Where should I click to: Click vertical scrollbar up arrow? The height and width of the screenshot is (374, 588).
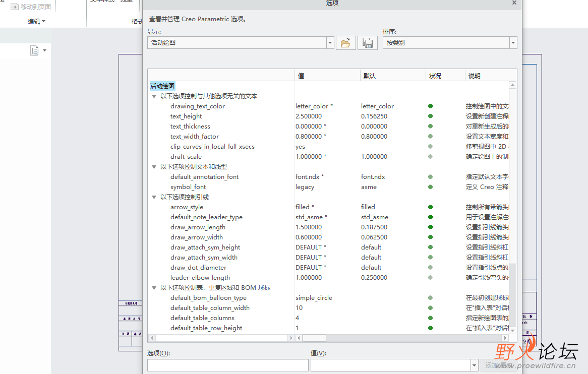(513, 85)
